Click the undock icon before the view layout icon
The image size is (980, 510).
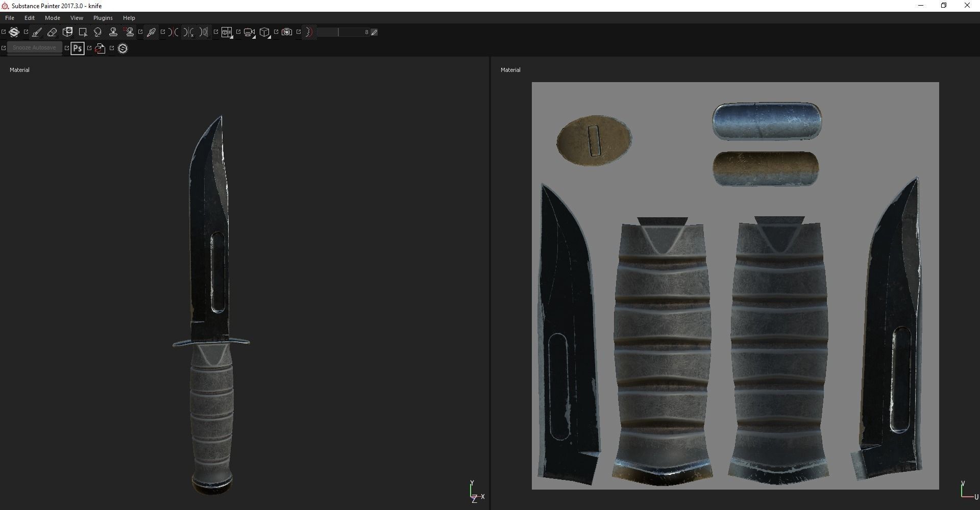click(216, 32)
